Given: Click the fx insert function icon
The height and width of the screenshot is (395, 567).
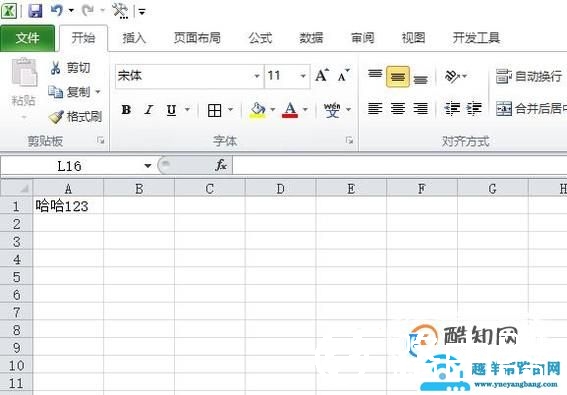Looking at the screenshot, I should (x=221, y=165).
